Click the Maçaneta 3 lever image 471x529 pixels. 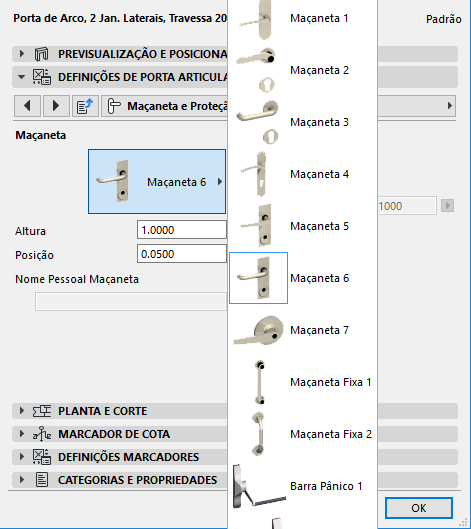tap(258, 122)
